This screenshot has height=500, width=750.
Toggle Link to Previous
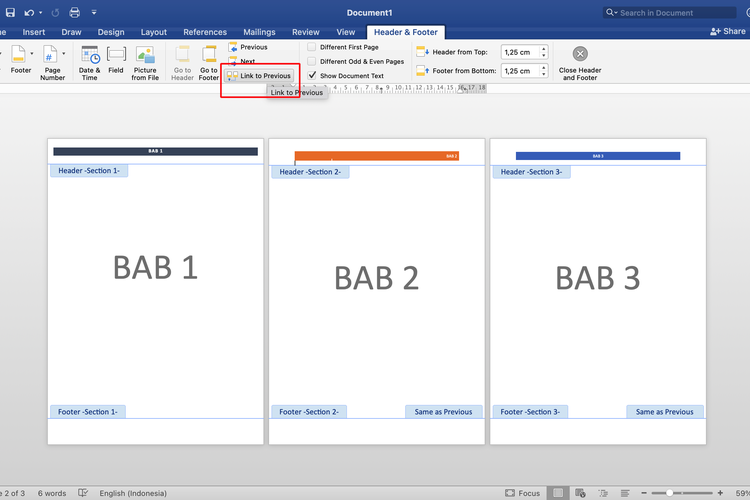click(259, 76)
